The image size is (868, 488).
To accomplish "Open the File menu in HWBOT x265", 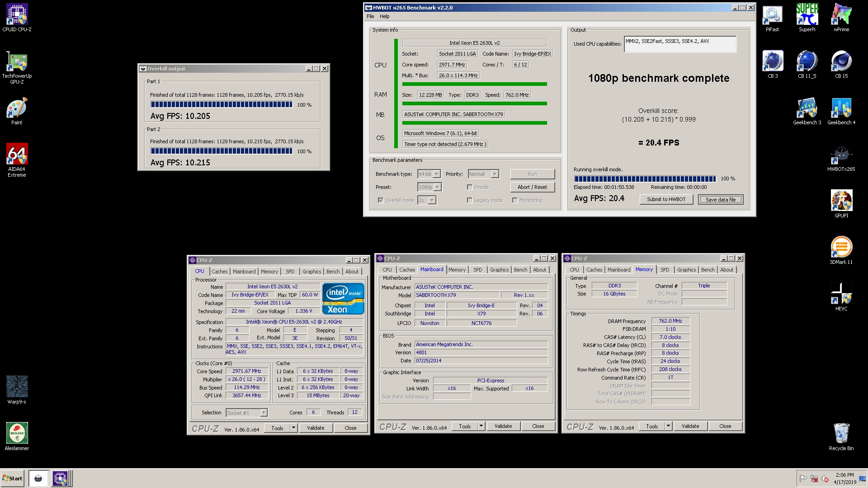I will click(370, 16).
